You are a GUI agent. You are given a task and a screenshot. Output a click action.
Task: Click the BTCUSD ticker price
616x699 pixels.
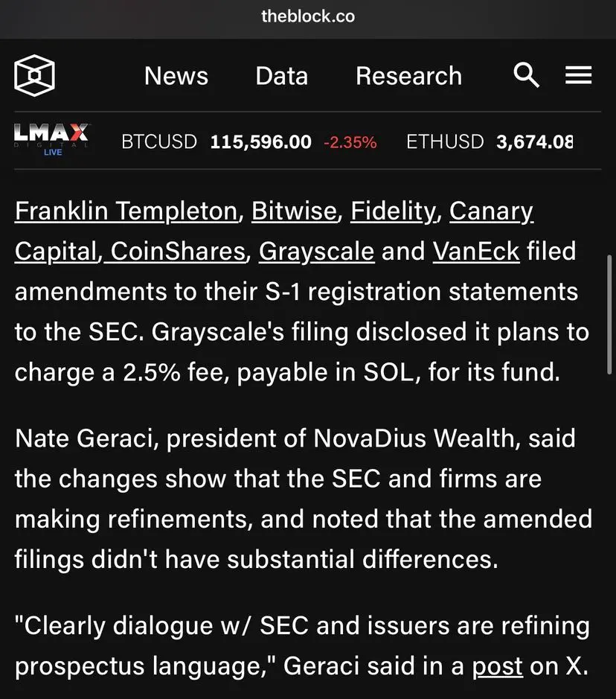(x=260, y=142)
